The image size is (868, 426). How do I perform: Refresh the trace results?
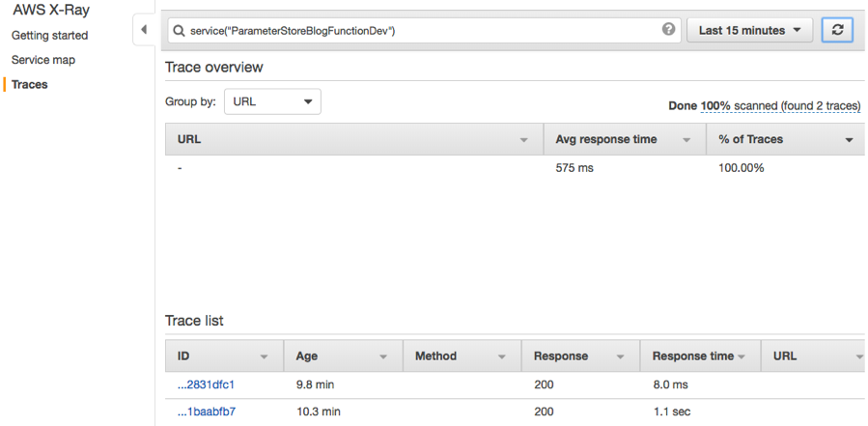coord(837,30)
